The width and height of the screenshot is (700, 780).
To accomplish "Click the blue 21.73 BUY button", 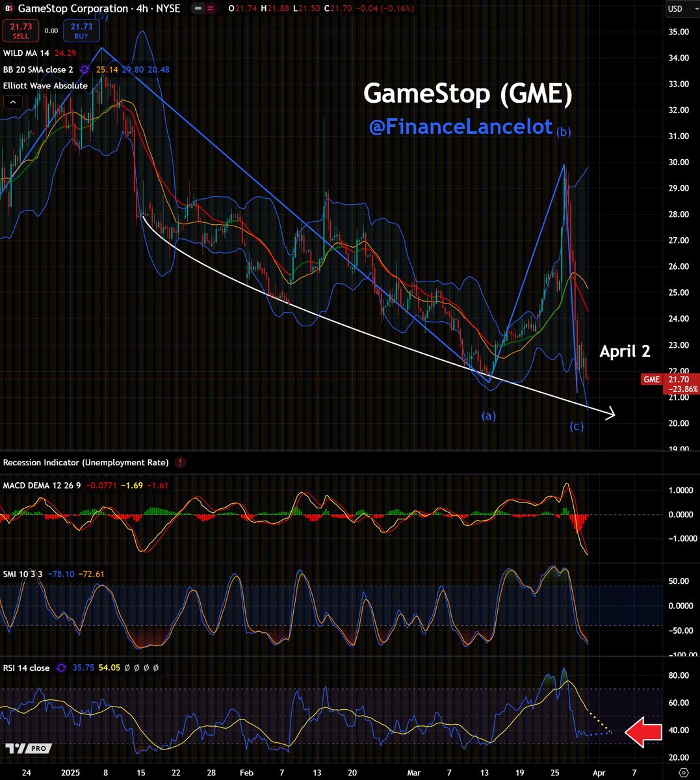I will pyautogui.click(x=81, y=31).
